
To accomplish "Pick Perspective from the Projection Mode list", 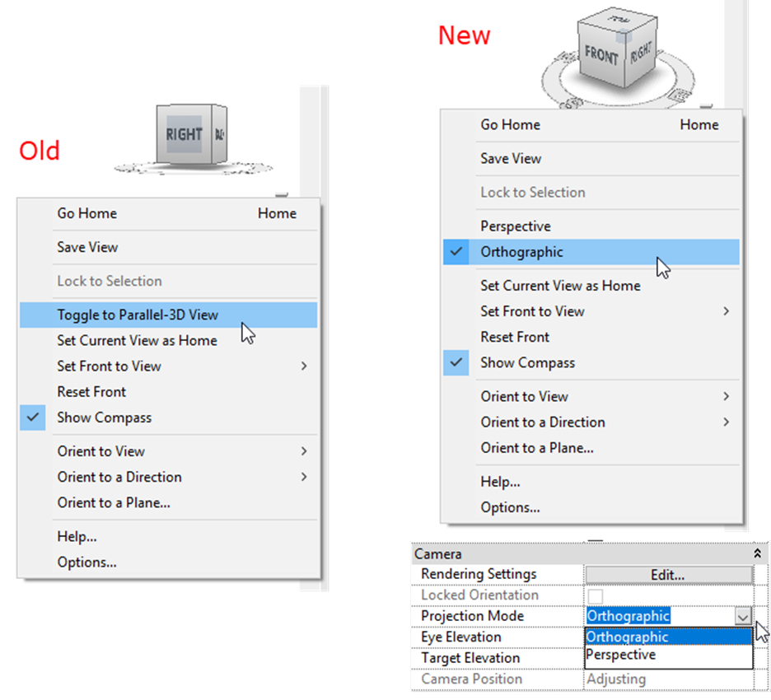I will pos(621,656).
